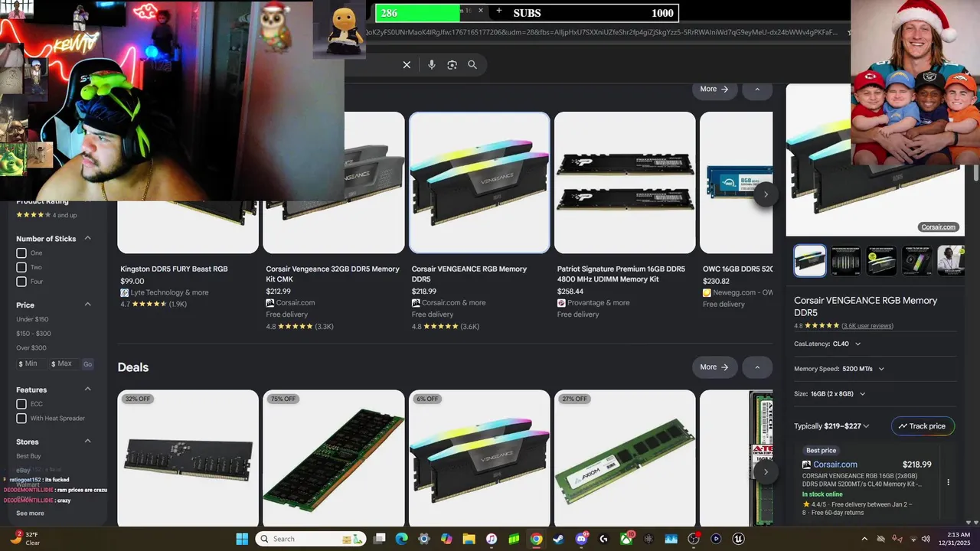Collapse the Features filter section
980x551 pixels.
pyautogui.click(x=87, y=390)
